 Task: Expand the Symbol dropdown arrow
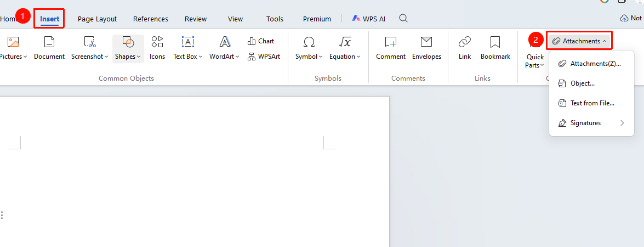321,57
